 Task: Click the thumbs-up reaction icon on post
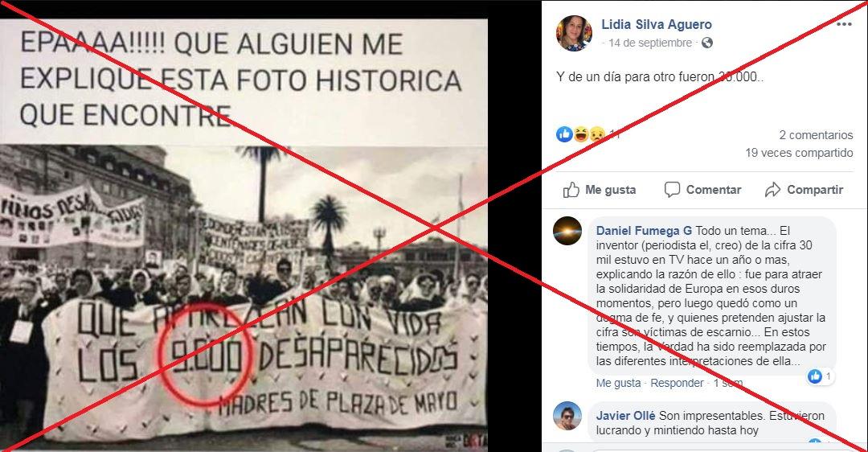coord(564,134)
